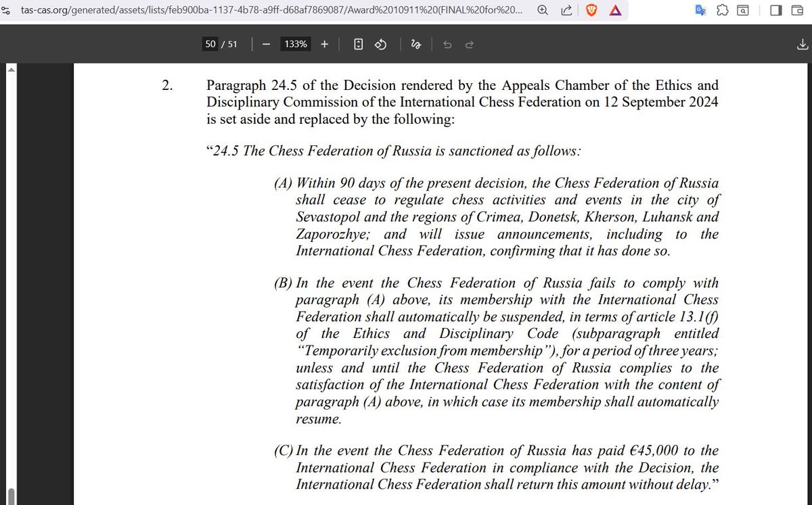
Task: Click the undo arrow in PDF toolbar
Action: pos(447,44)
